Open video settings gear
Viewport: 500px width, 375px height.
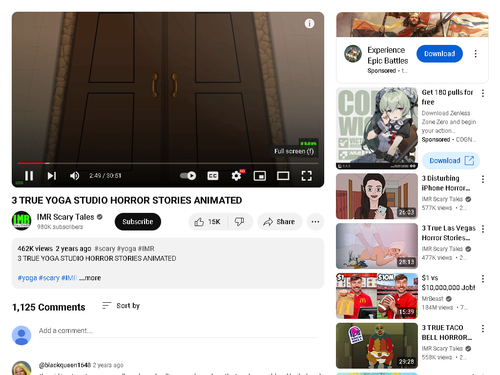pyautogui.click(x=236, y=176)
